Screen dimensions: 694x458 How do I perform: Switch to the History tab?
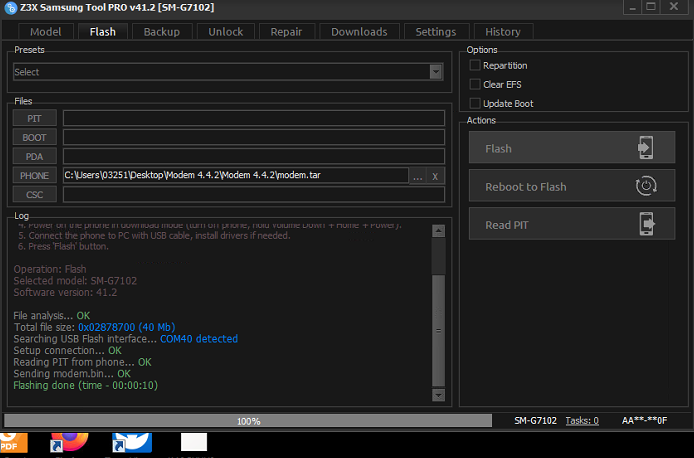[x=503, y=32]
